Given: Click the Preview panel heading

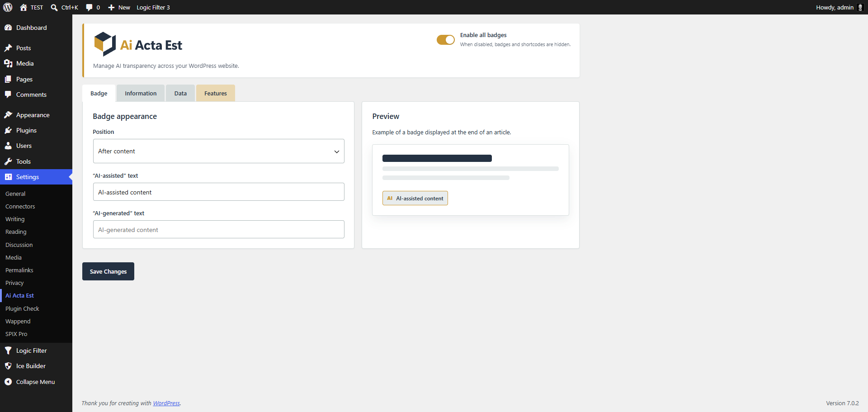Looking at the screenshot, I should click(x=386, y=116).
